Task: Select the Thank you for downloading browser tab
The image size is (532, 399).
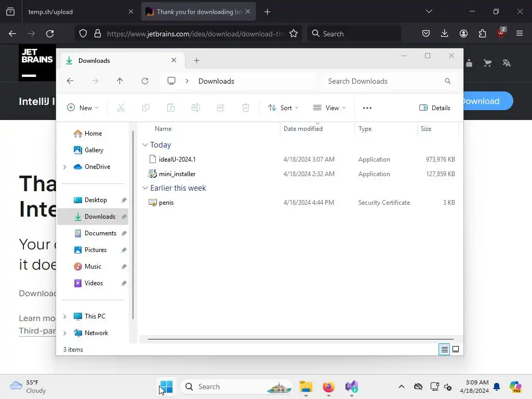Action: (198, 12)
